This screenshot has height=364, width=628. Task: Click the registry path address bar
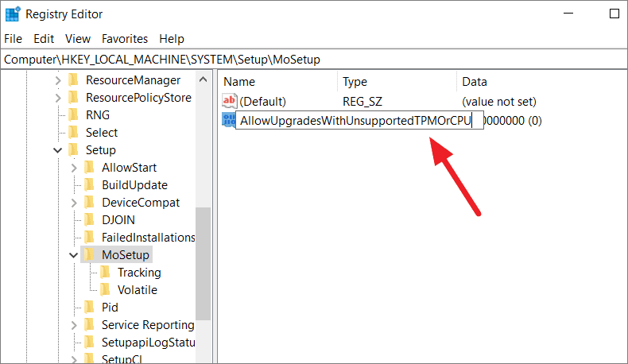click(313, 60)
